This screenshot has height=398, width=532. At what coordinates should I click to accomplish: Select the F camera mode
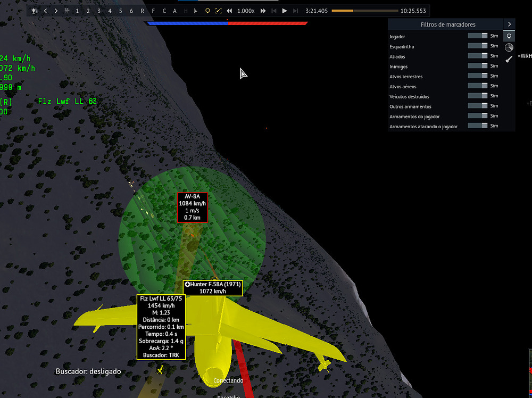pyautogui.click(x=153, y=11)
